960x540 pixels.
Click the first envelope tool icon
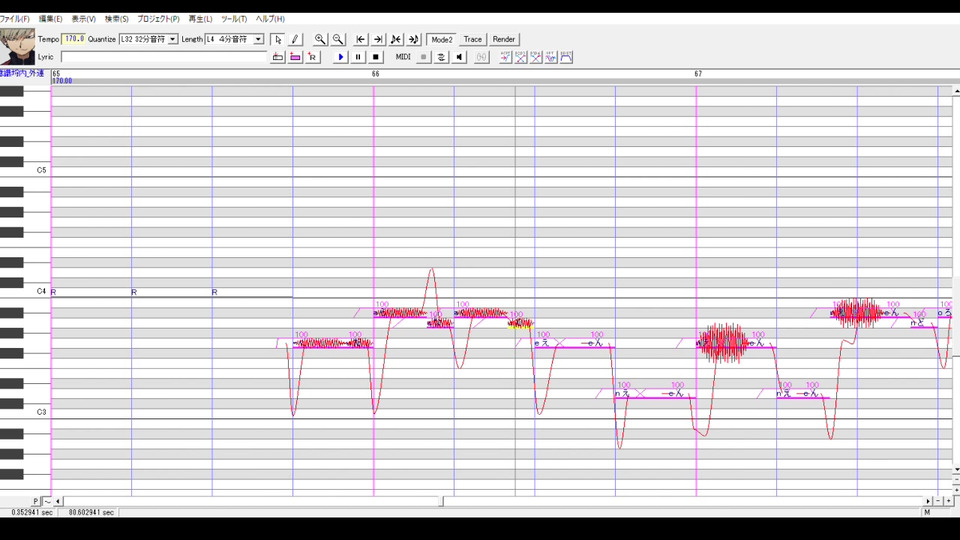tap(505, 57)
